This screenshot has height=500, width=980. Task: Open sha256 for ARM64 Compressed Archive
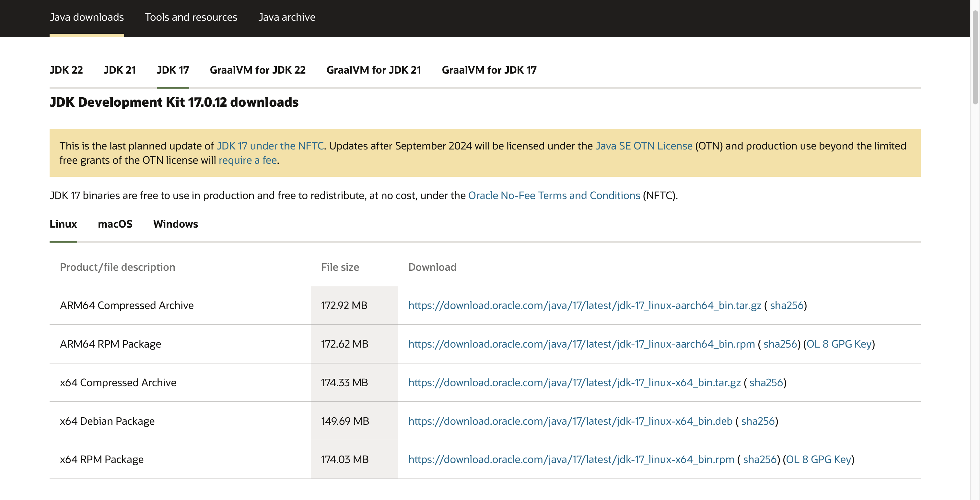pos(786,305)
